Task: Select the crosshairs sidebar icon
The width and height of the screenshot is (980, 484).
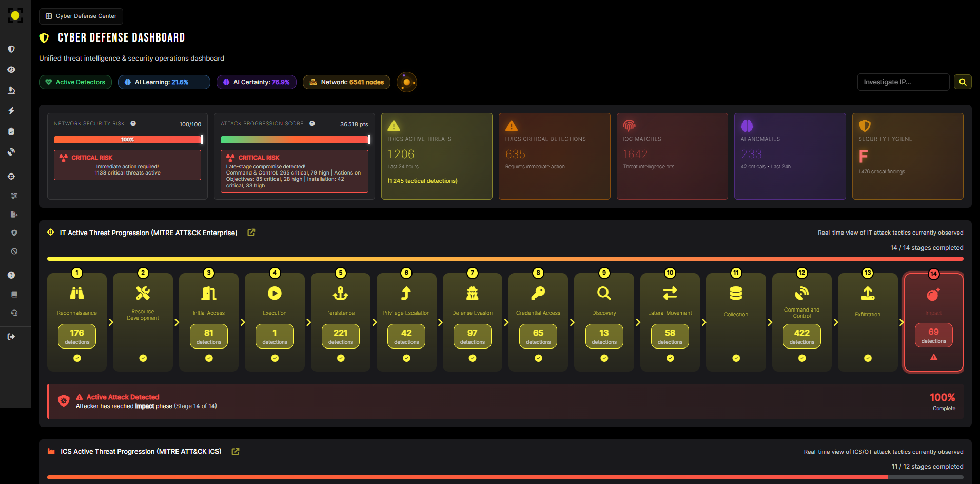Action: coord(11,177)
